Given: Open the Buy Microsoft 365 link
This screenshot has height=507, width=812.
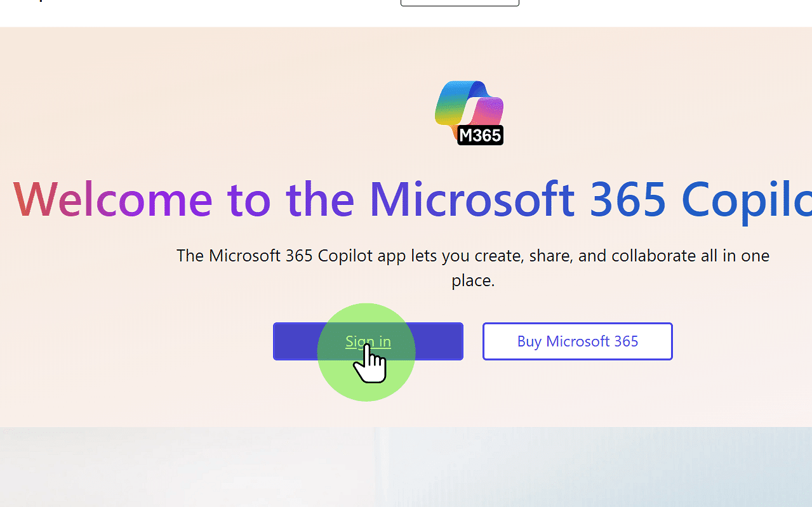Looking at the screenshot, I should (577, 341).
